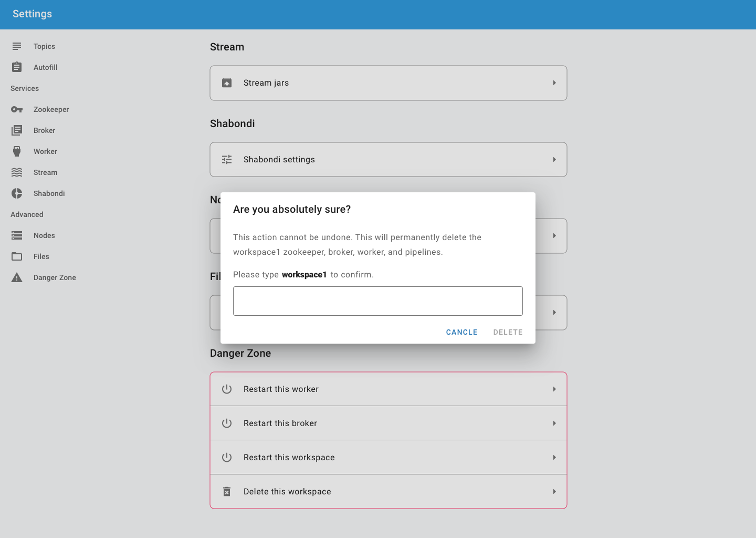Click the bold workspace1 confirmation text
This screenshot has height=538, width=756.
(x=304, y=275)
